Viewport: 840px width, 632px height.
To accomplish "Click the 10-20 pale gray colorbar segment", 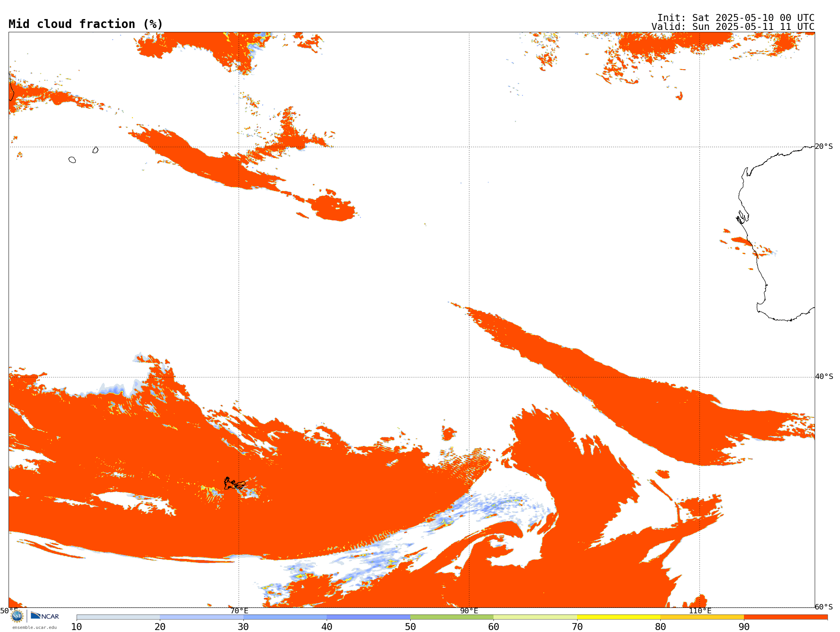I will click(x=118, y=617).
